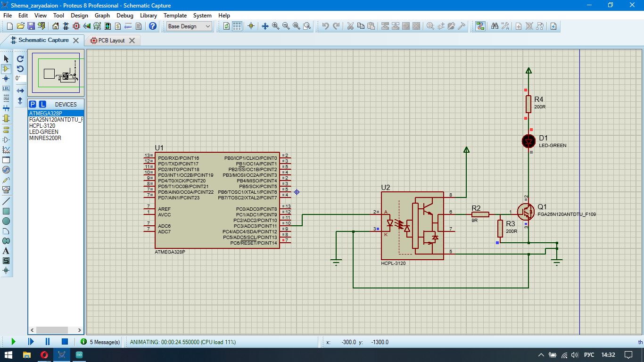Open the Graph menu
The width and height of the screenshot is (644, 362).
102,16
